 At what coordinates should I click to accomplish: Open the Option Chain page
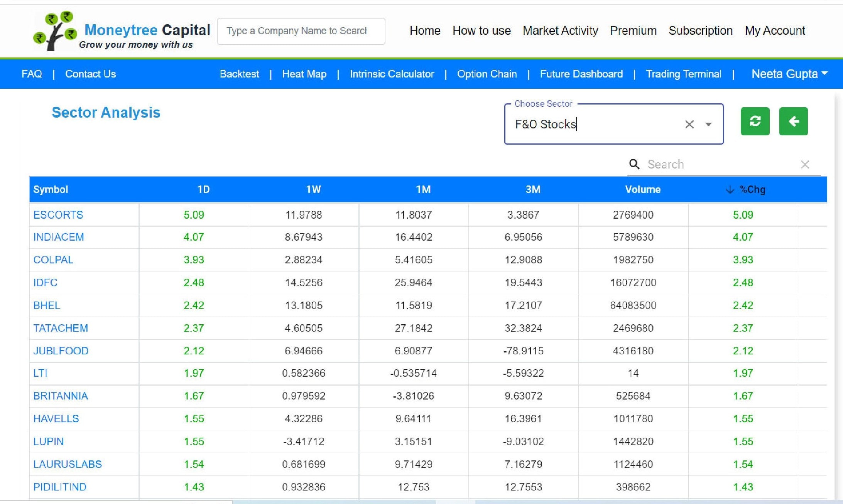[487, 74]
